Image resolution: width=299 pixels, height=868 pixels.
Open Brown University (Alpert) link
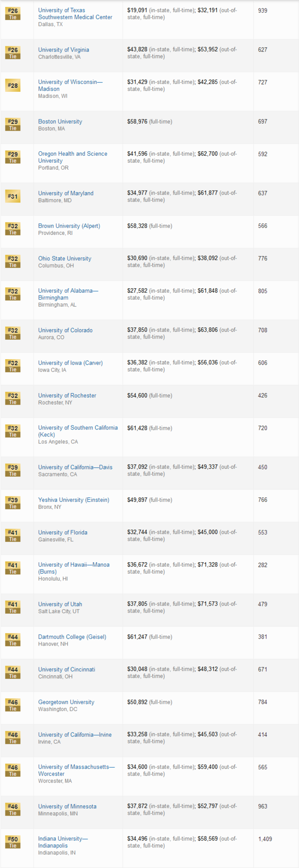pyautogui.click(x=69, y=226)
